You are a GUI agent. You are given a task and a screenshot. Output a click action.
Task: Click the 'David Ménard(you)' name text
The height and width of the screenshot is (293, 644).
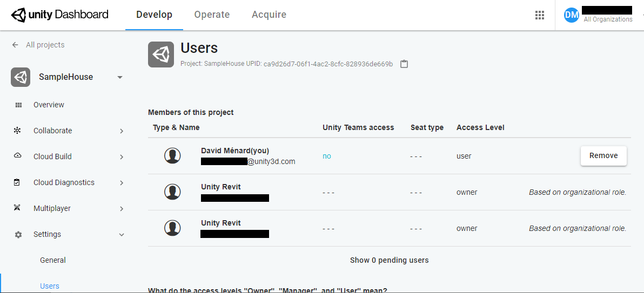(x=235, y=151)
